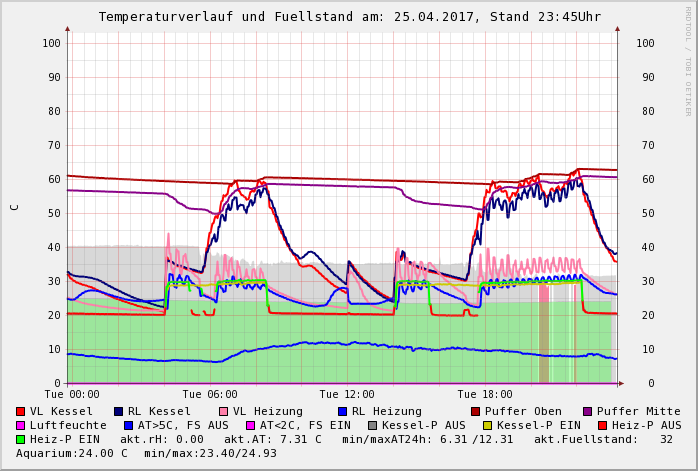Select the pink VL Heizung legend swatch
The image size is (698, 471).
point(222,411)
